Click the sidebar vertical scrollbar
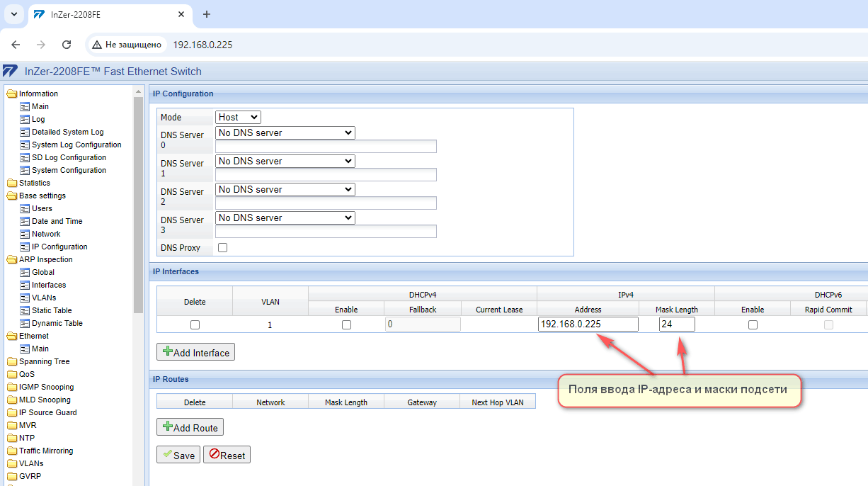 point(139,205)
